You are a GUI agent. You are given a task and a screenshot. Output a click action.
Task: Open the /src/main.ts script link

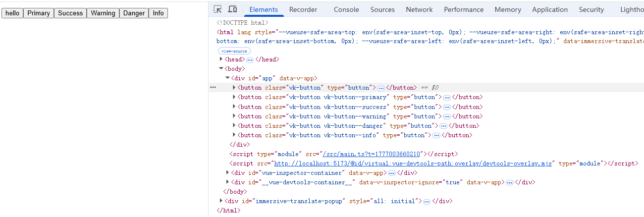(x=372, y=154)
